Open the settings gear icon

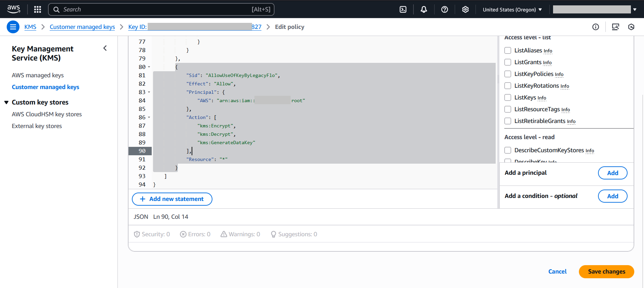(x=465, y=9)
